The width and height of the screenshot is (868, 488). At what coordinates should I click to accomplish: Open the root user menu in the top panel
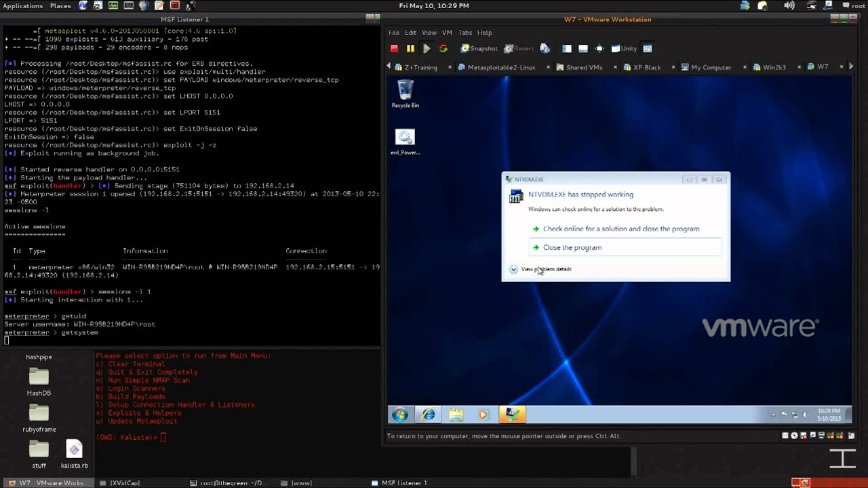(x=853, y=5)
